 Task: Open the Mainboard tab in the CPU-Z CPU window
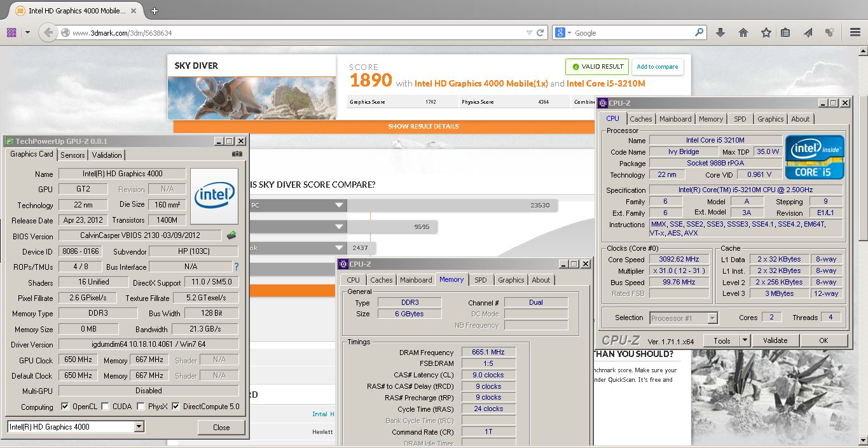pos(675,119)
